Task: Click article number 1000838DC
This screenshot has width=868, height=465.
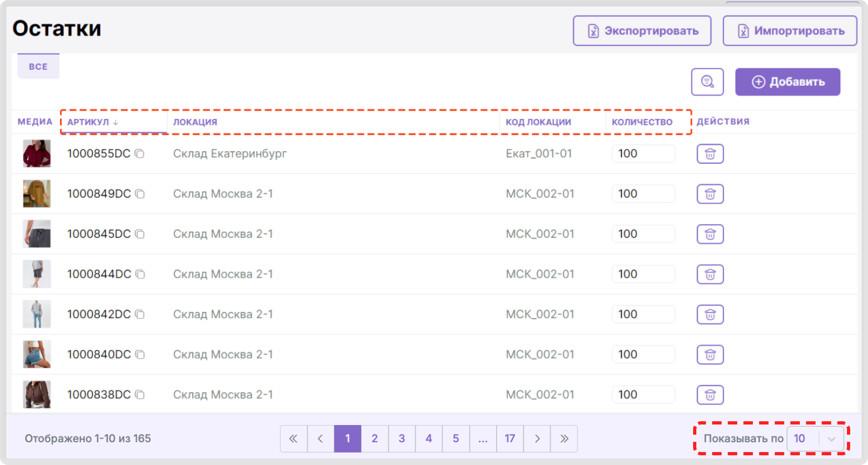Action: pos(99,395)
